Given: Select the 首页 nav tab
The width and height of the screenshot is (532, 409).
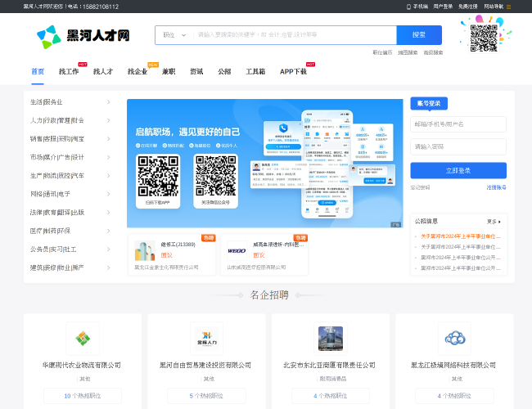Looking at the screenshot, I should click(x=38, y=71).
